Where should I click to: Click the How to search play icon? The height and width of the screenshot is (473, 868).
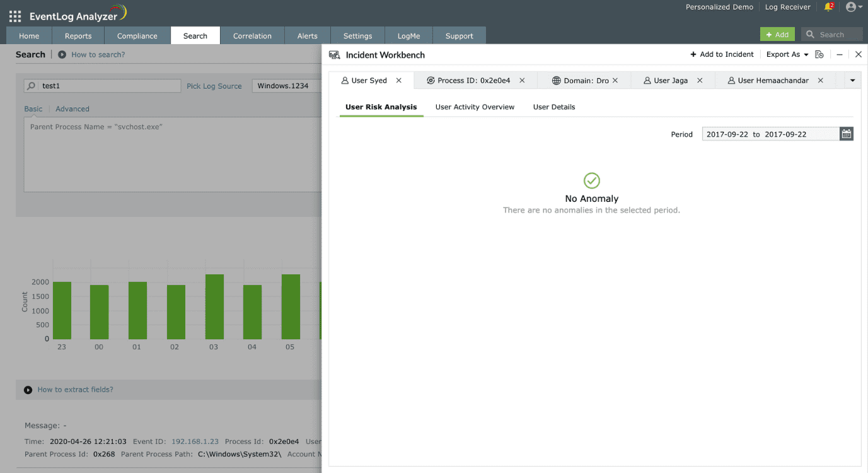click(62, 55)
